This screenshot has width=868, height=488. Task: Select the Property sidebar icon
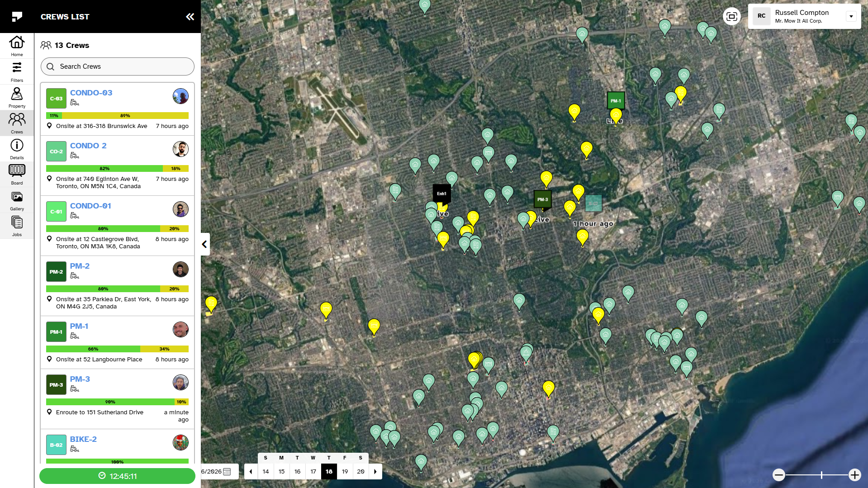[17, 97]
